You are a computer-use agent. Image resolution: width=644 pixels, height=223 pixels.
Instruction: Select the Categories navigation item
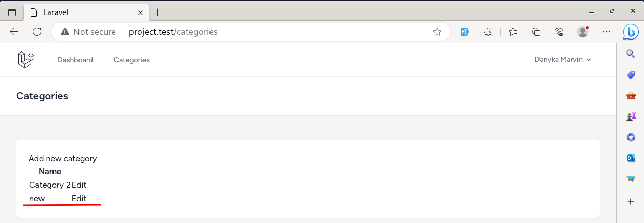click(x=132, y=60)
